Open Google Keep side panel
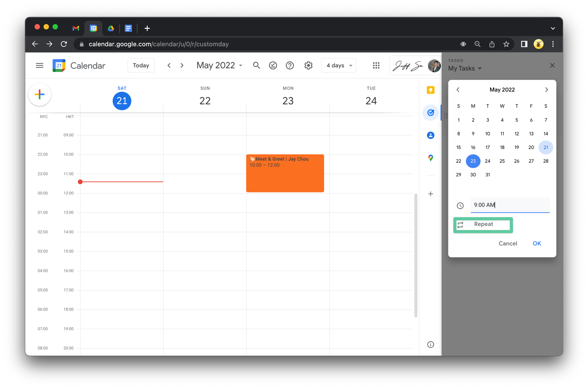The image size is (588, 389). [x=431, y=90]
